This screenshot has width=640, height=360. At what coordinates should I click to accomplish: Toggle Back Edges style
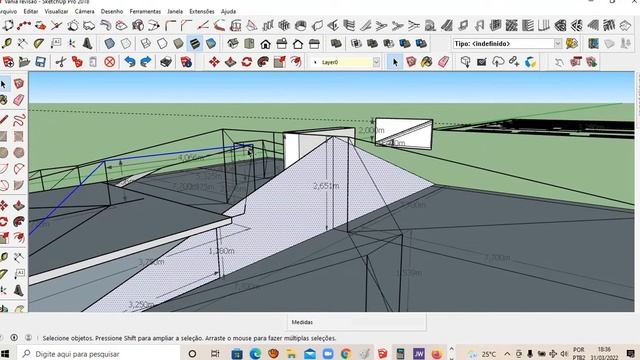pos(126,43)
